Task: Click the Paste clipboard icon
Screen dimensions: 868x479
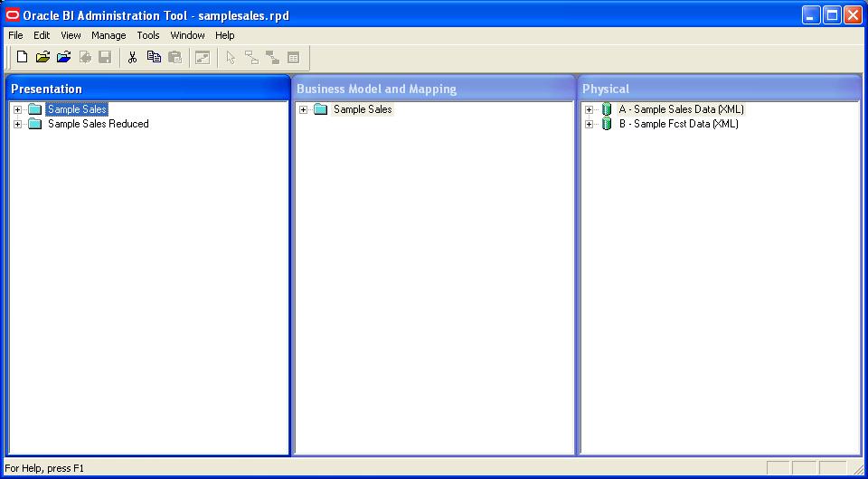Action: [x=175, y=57]
